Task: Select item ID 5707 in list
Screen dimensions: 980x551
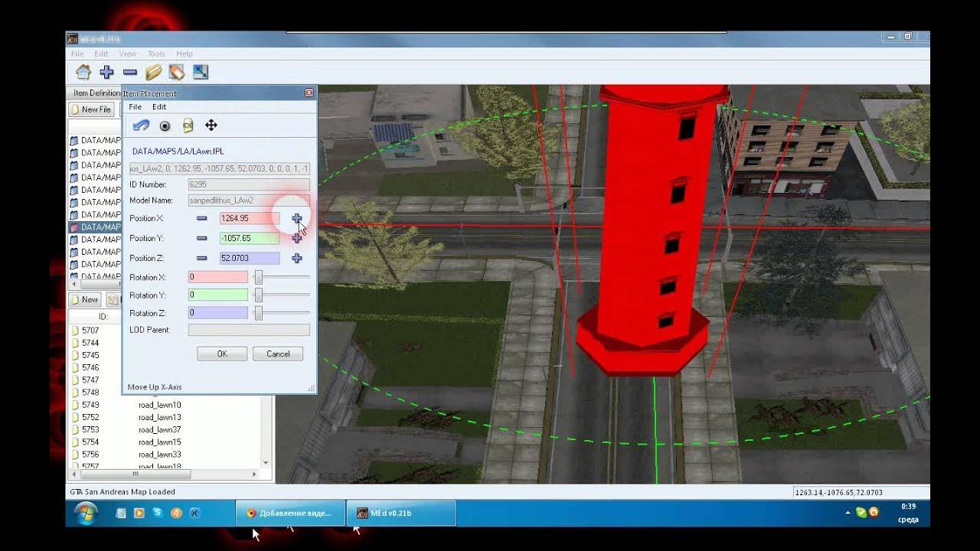Action: (90, 331)
